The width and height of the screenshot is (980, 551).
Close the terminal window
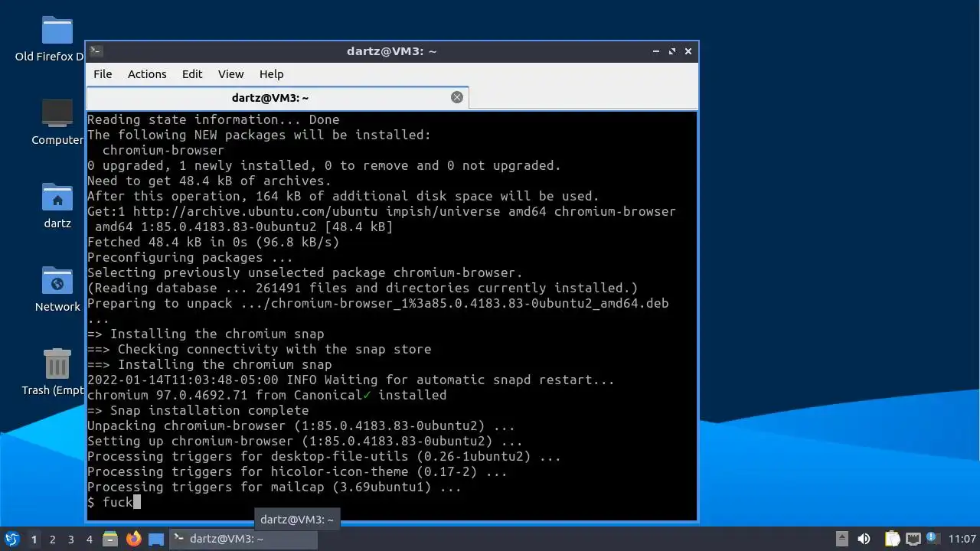688,51
